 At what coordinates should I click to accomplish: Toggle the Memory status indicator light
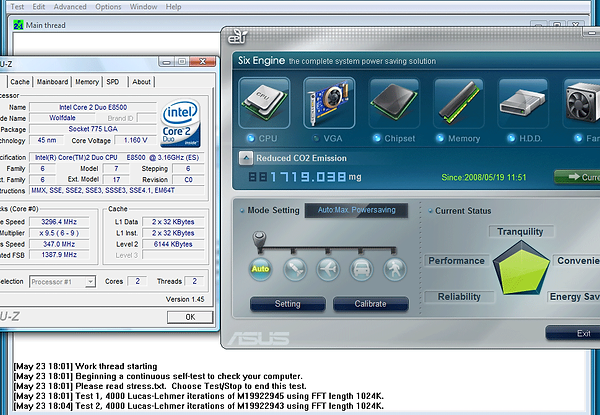(440, 138)
